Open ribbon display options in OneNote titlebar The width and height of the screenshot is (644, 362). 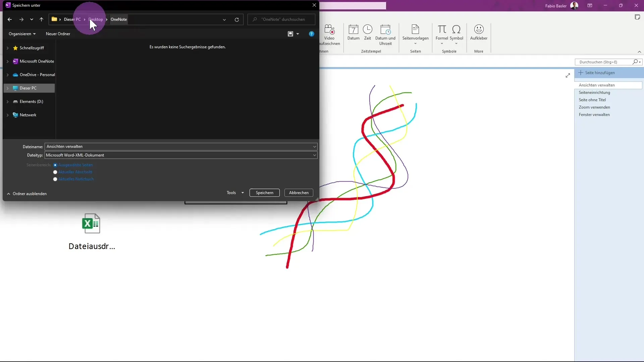pos(590,5)
